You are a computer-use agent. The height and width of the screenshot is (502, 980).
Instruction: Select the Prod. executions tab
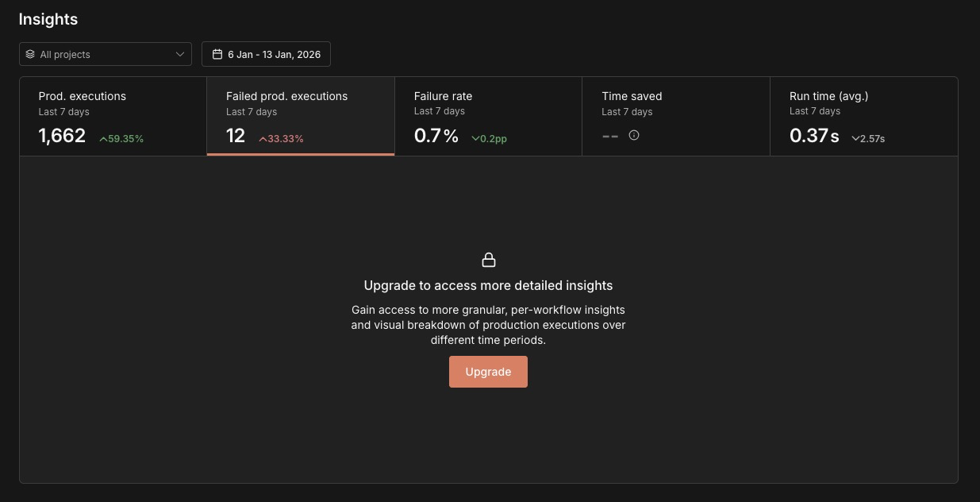point(113,117)
